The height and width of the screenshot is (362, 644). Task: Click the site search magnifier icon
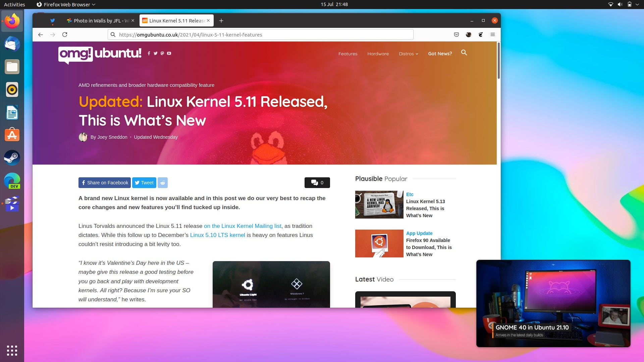(464, 53)
